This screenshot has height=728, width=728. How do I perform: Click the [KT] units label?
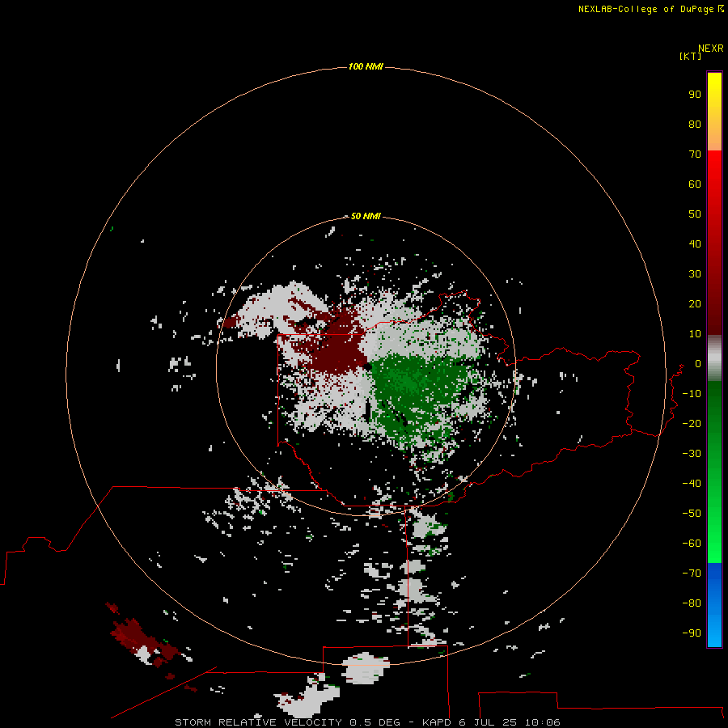tap(690, 57)
